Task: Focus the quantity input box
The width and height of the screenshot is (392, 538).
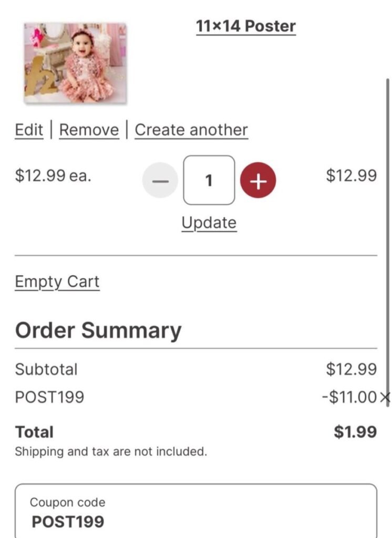Action: [209, 180]
